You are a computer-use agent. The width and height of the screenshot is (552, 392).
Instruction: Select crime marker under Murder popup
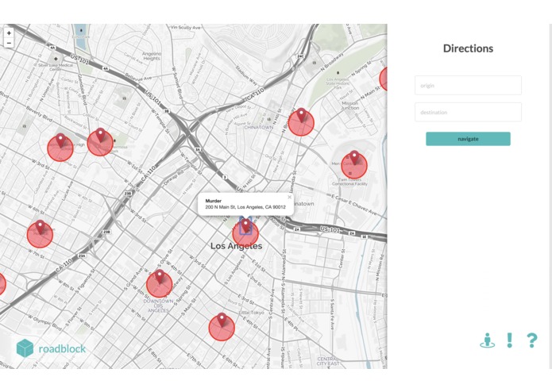click(x=245, y=227)
